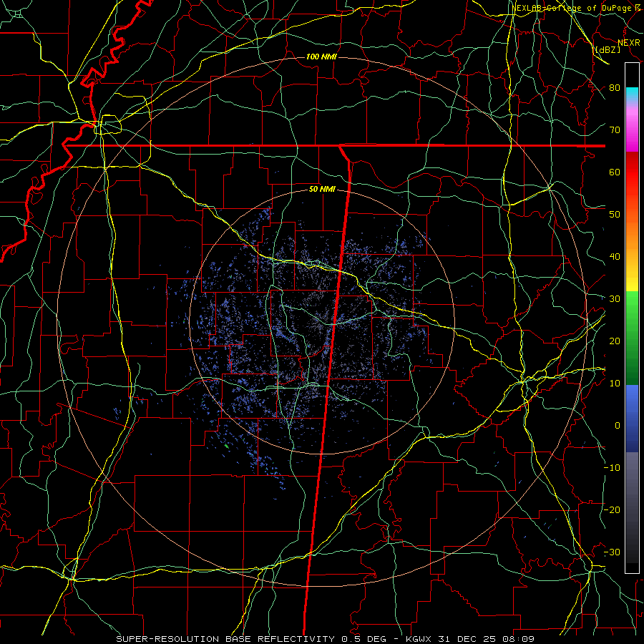The width and height of the screenshot is (644, 644).
Task: Click the 50 value on the dBZ scale
Action: tap(615, 215)
